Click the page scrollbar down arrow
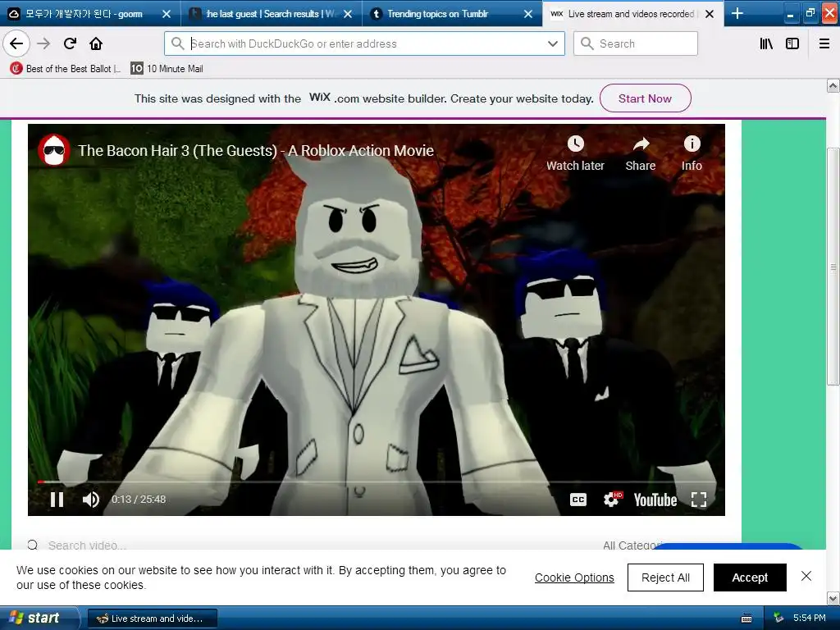 (833, 598)
